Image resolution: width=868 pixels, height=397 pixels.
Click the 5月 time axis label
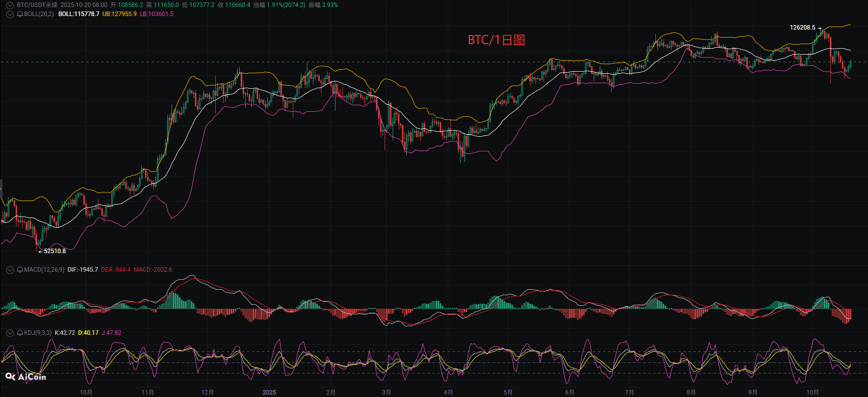click(x=508, y=392)
